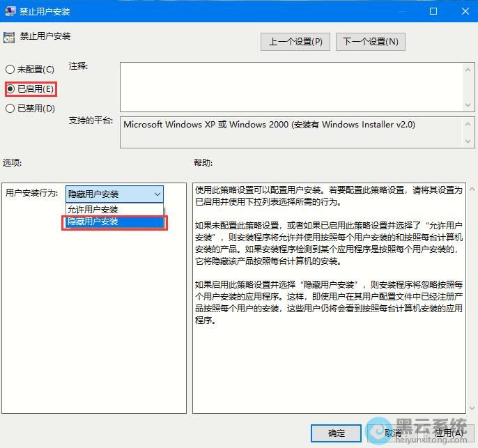Select the 已启用(E) radio button
The width and height of the screenshot is (478, 448).
click(10, 89)
